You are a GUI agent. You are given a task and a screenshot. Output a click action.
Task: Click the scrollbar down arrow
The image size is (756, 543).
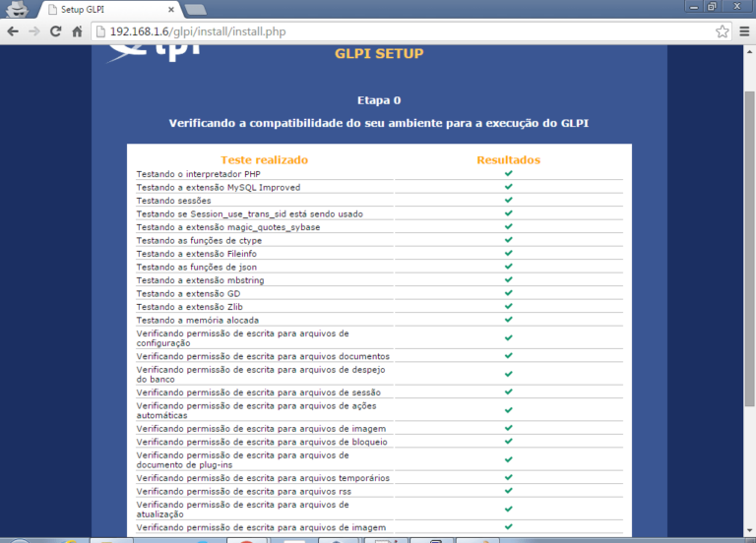(749, 530)
